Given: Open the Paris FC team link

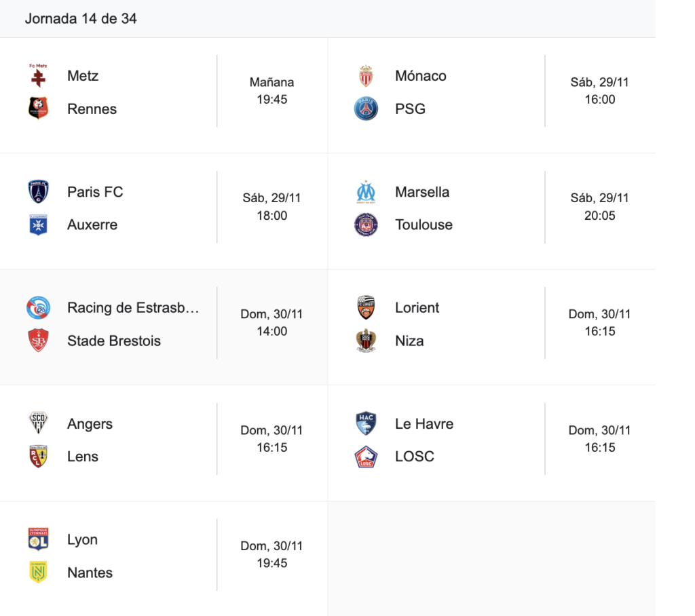Looking at the screenshot, I should tap(95, 192).
